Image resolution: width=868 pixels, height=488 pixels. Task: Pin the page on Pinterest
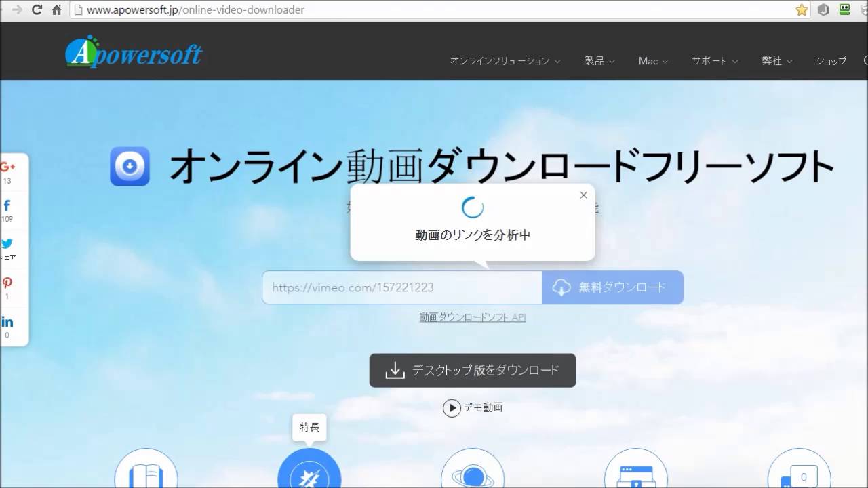(7, 283)
